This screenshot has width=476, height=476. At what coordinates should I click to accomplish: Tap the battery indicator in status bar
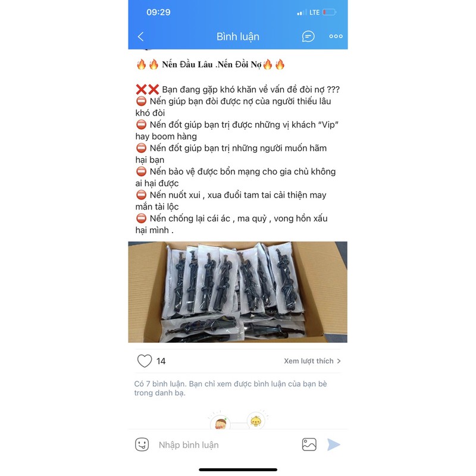point(330,12)
